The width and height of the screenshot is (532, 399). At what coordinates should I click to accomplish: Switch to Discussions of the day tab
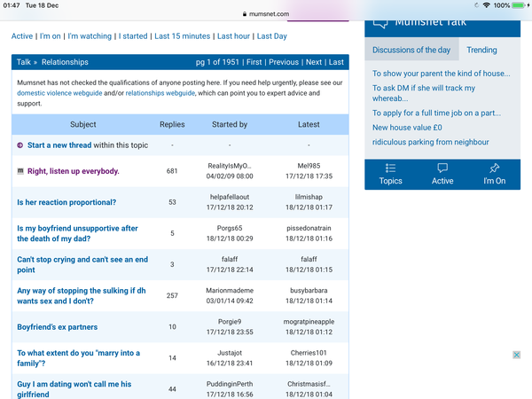[411, 50]
